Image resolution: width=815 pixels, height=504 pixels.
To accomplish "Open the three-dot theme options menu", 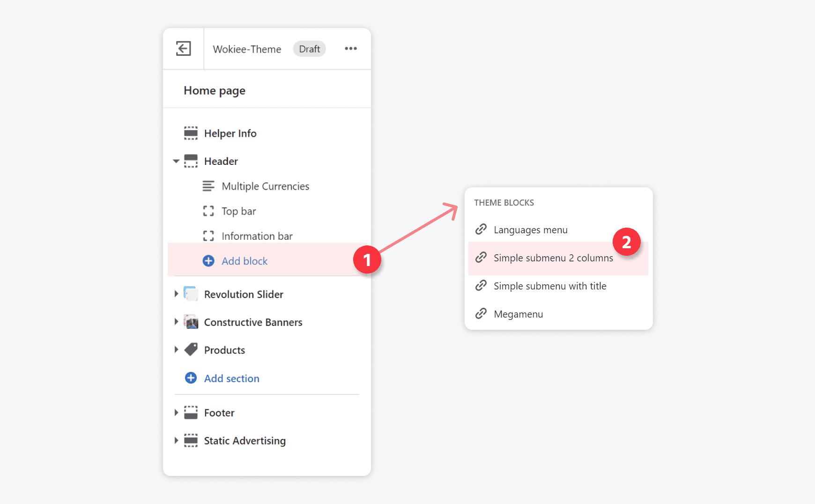I will [351, 49].
